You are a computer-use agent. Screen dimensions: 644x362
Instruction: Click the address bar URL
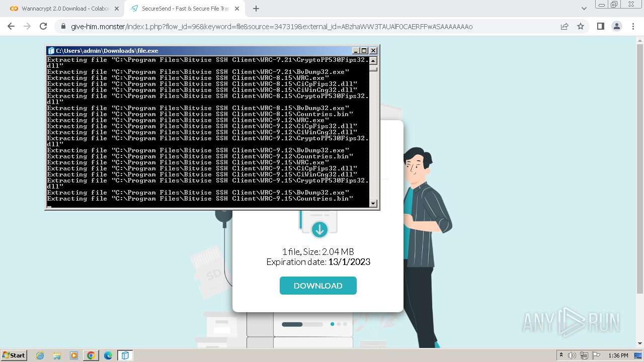click(x=272, y=26)
